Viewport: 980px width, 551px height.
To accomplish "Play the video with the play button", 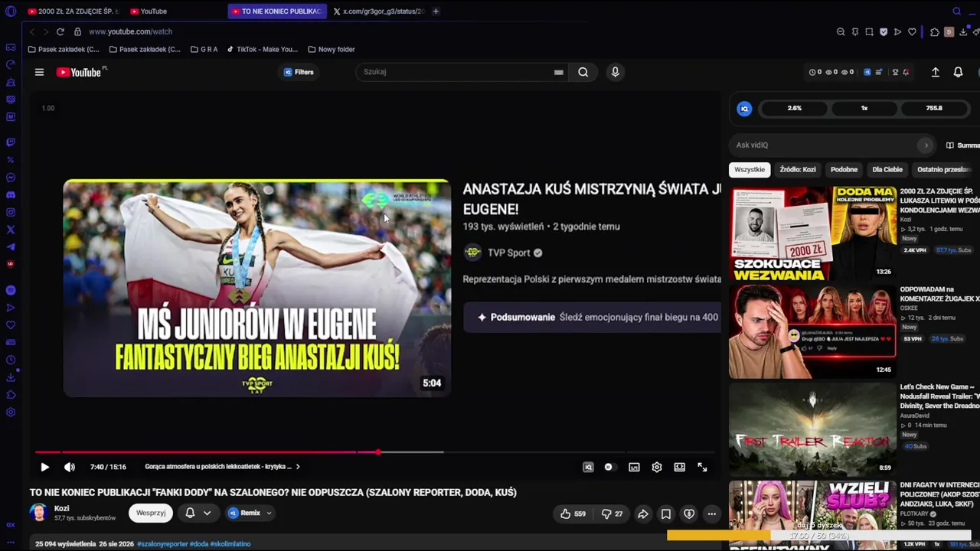I will 44,467.
